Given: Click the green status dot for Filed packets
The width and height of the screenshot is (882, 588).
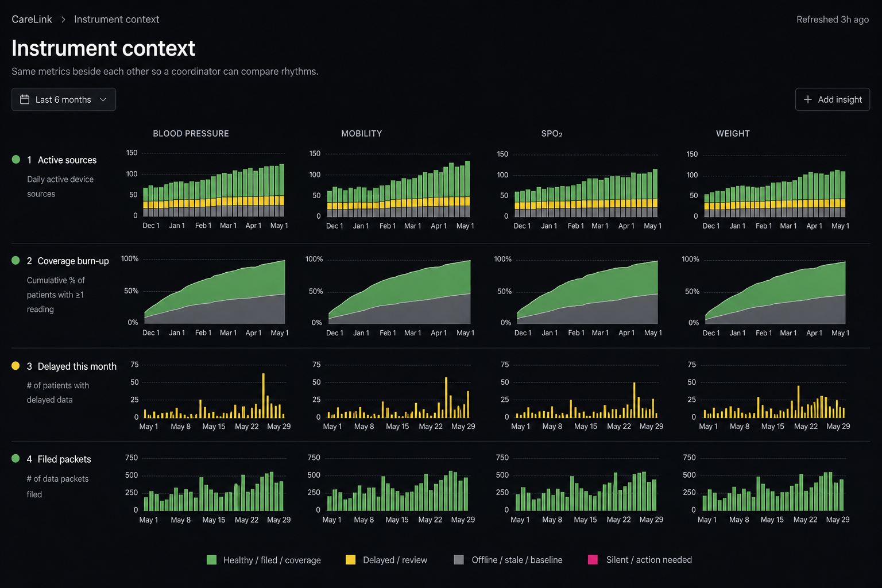Looking at the screenshot, I should 16,459.
